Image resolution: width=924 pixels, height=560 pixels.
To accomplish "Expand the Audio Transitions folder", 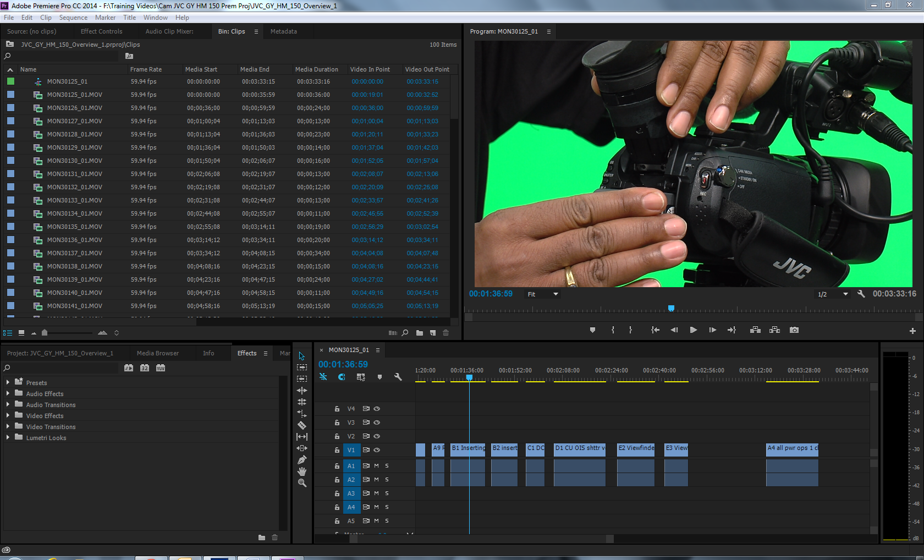I will pos(8,404).
